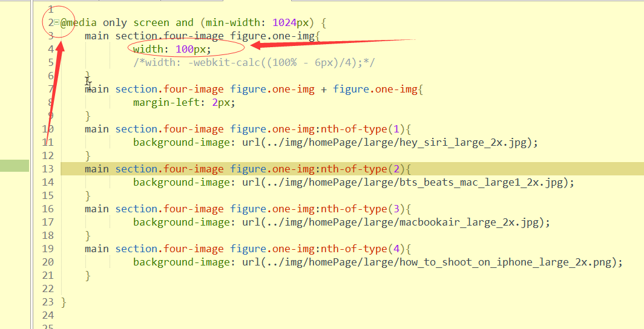Collapse the @media block fold marker
The height and width of the screenshot is (329, 644).
click(x=56, y=22)
